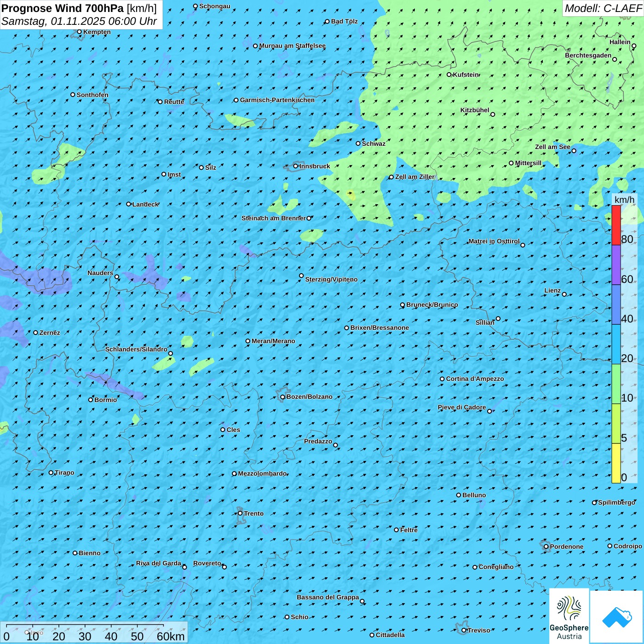
Task: Click the GeoSphere Austria logo
Action: pyautogui.click(x=569, y=615)
